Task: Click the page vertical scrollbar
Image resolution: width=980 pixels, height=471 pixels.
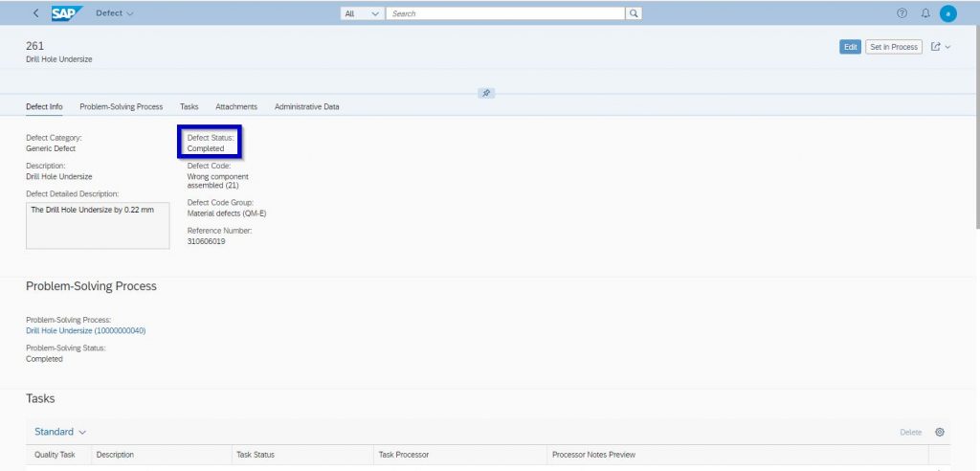Action: click(977, 125)
